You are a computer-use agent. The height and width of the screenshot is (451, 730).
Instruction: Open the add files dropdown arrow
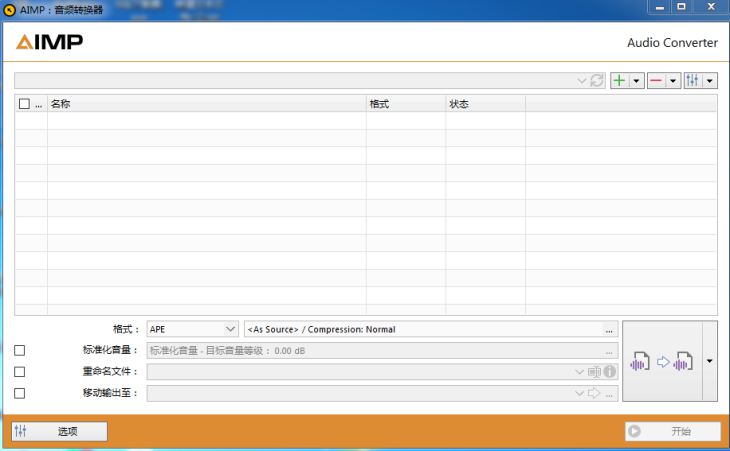[636, 81]
